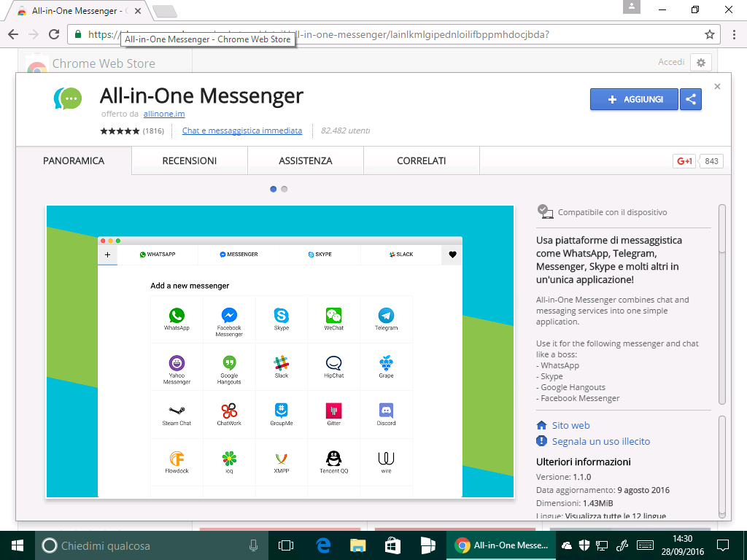Click the Grape icon
747x560 pixels.
click(387, 363)
